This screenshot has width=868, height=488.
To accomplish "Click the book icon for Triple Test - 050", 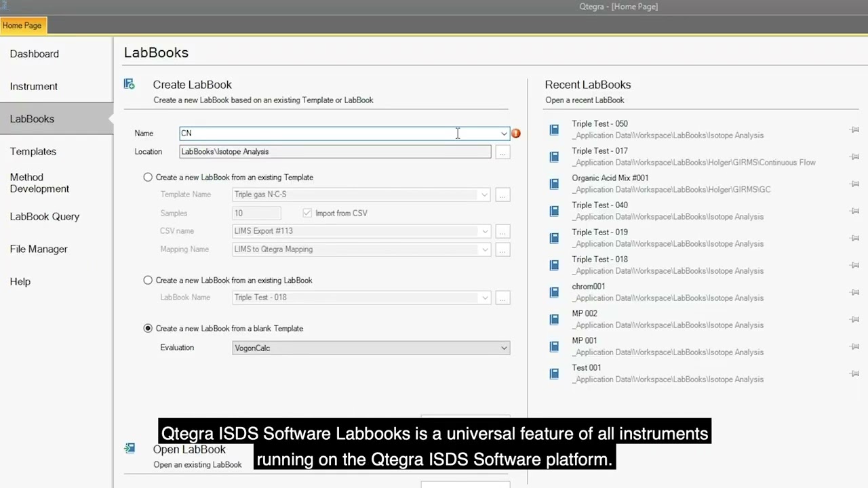I will [x=554, y=129].
